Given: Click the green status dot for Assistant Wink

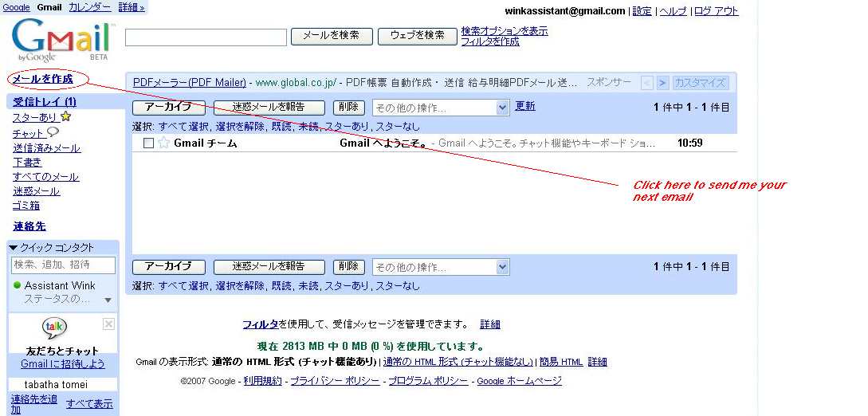Looking at the screenshot, I should 18,285.
